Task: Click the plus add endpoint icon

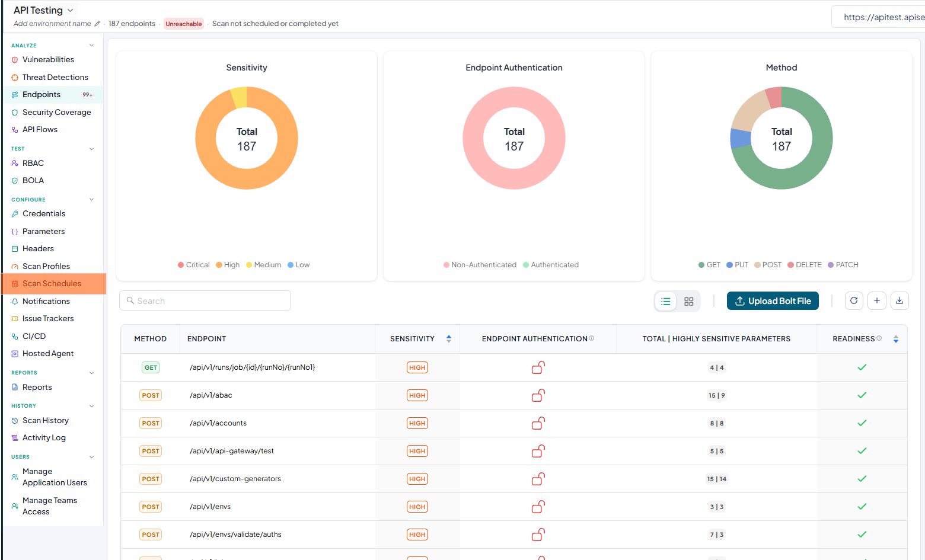Action: click(x=877, y=300)
